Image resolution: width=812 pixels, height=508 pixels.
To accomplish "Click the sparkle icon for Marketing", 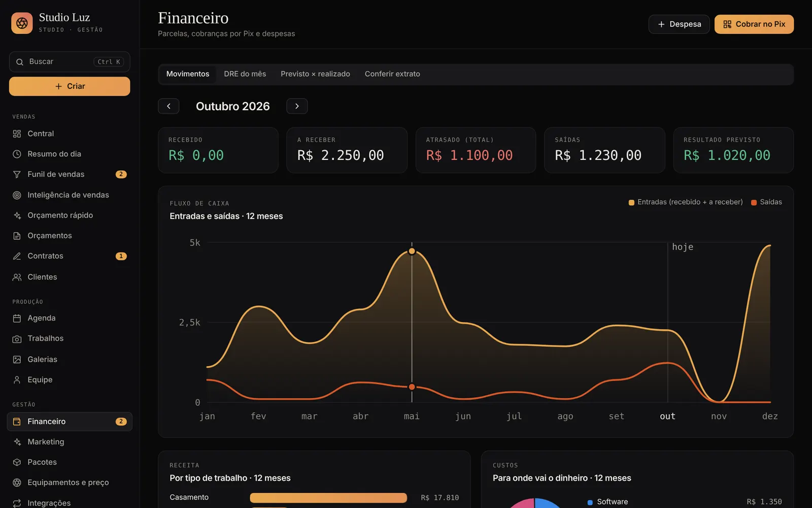I will click(x=17, y=442).
